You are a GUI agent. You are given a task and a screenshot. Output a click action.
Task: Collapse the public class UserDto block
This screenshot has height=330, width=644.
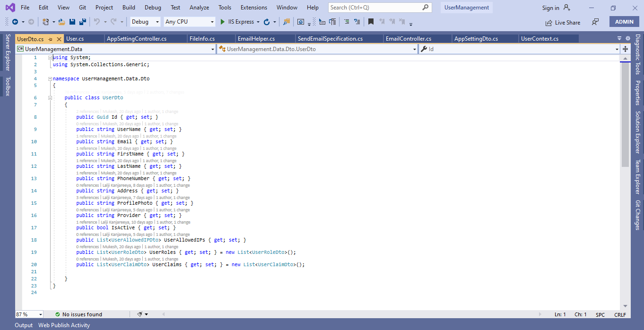50,97
